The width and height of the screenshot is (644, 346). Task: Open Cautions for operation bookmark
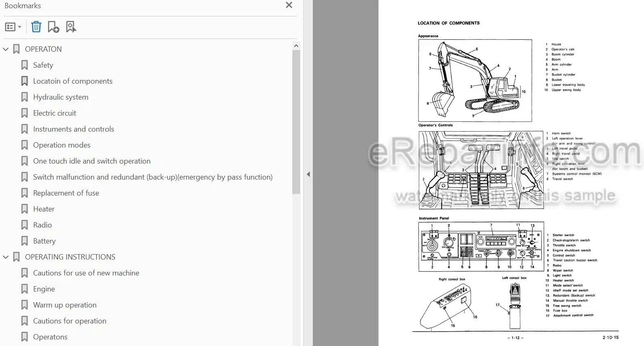pyautogui.click(x=70, y=321)
